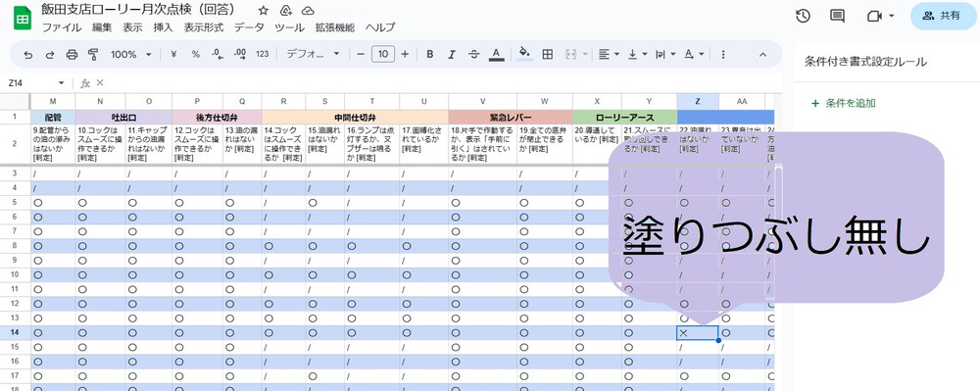Select the paint format roller tool
Image resolution: width=980 pixels, height=391 pixels.
pyautogui.click(x=94, y=54)
